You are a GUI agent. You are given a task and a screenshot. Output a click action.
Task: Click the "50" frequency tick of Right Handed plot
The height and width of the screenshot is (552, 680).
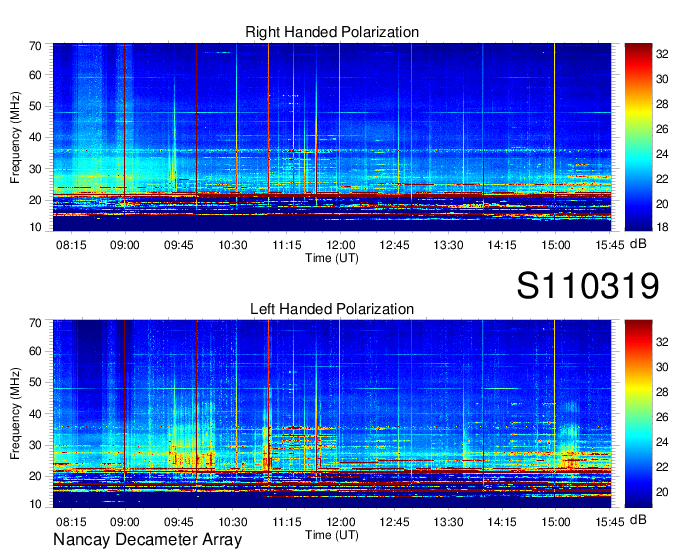[35, 106]
